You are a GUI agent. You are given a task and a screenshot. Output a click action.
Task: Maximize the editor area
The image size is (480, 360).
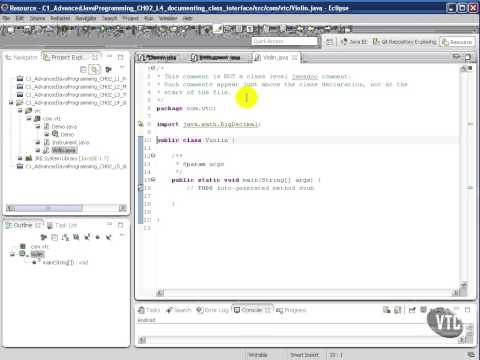pos(468,57)
